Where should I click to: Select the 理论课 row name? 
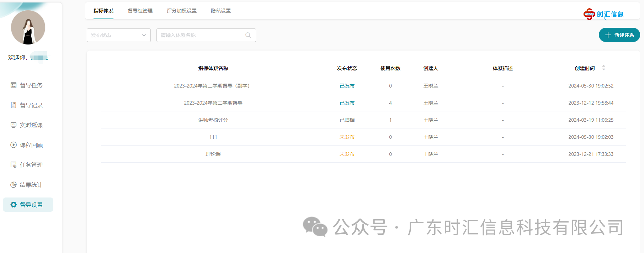(213, 154)
